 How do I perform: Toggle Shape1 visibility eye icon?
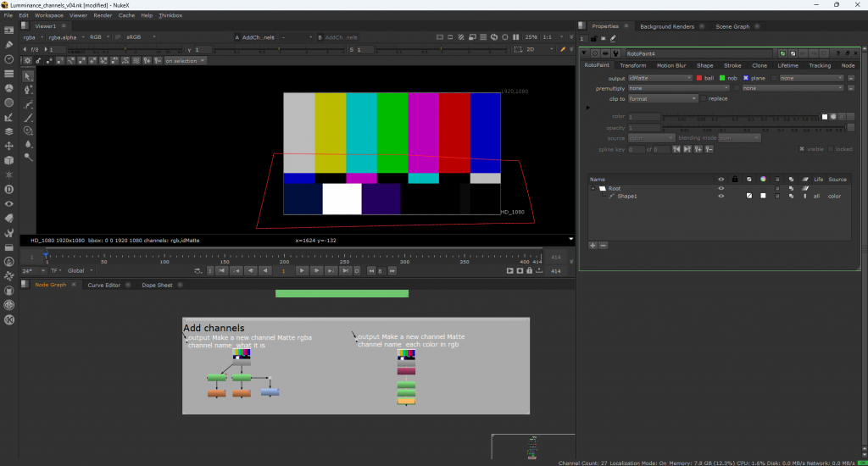[x=721, y=196]
